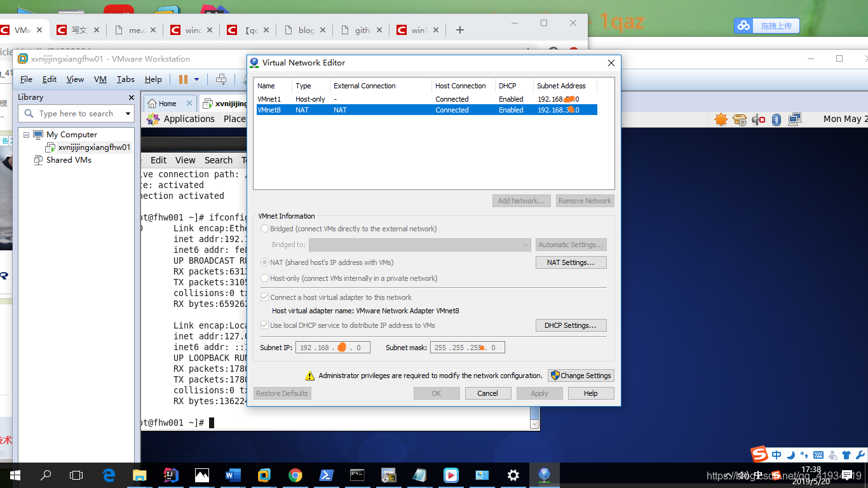The image size is (868, 488).
Task: Open the Photos app from the taskbar
Action: tap(202, 475)
